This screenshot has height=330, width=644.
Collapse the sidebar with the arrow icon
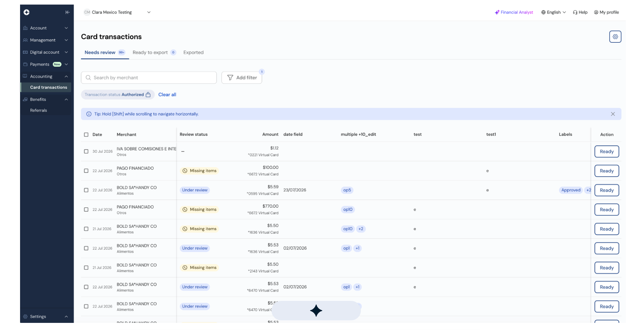coord(67,12)
